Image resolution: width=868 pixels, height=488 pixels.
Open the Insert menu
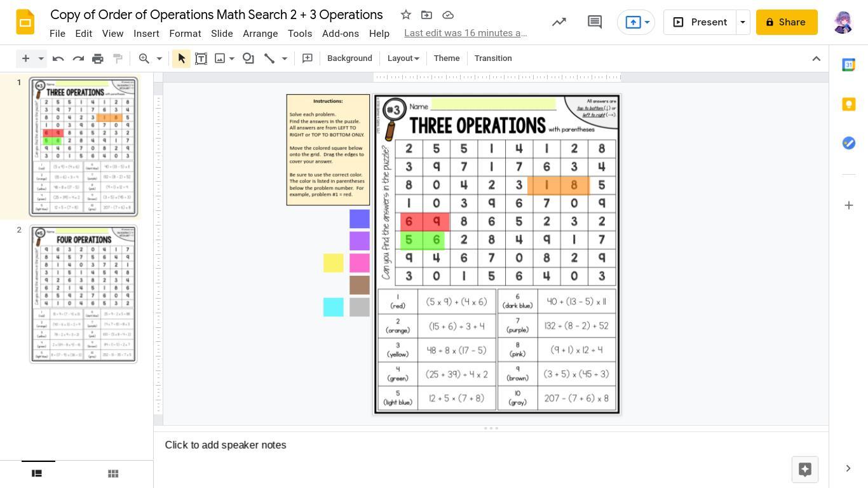[x=146, y=34]
